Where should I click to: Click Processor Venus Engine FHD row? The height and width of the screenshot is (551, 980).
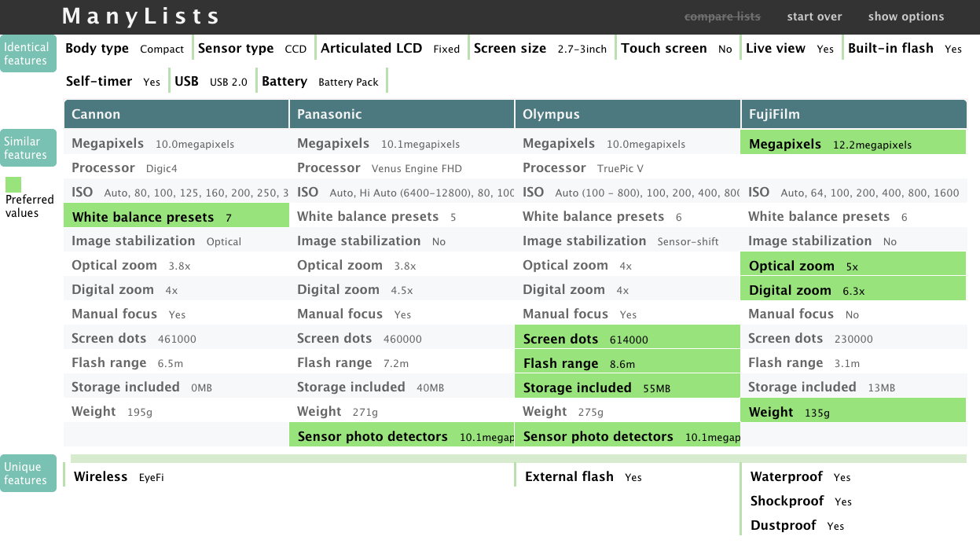(x=402, y=168)
